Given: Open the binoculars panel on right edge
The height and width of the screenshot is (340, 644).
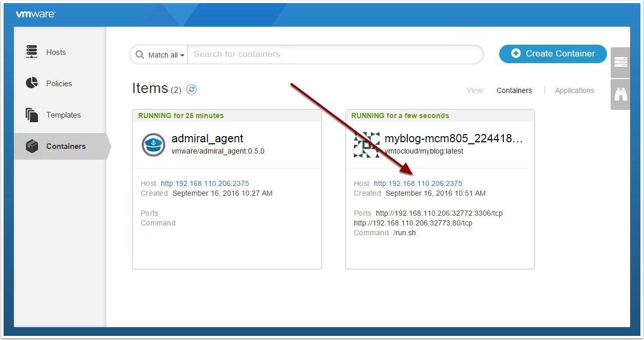Looking at the screenshot, I should (x=620, y=95).
